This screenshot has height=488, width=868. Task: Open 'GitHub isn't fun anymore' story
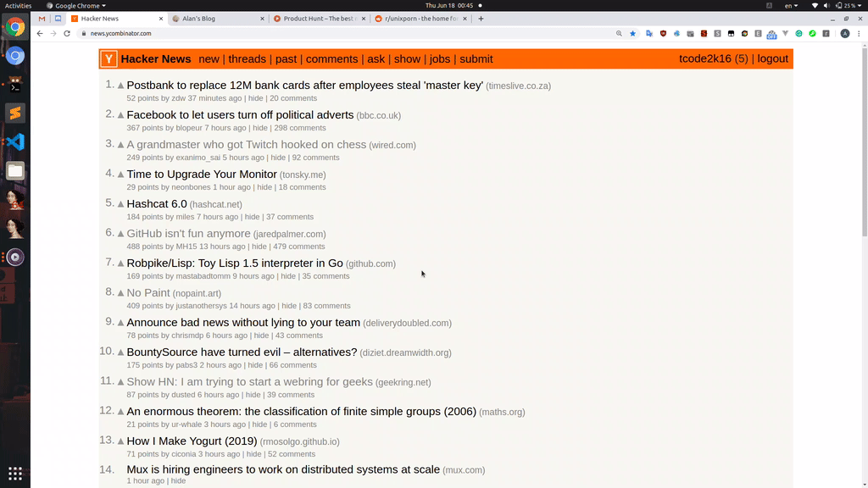[188, 234]
